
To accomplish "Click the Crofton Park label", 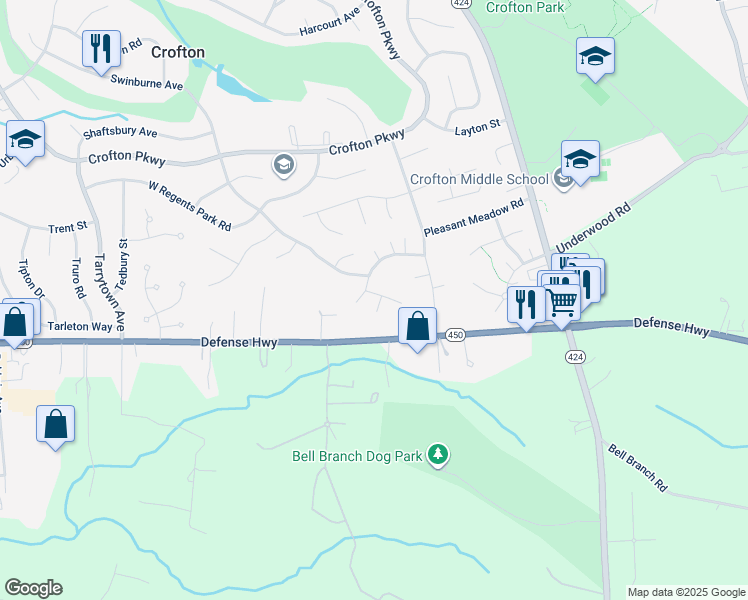I will point(525,7).
